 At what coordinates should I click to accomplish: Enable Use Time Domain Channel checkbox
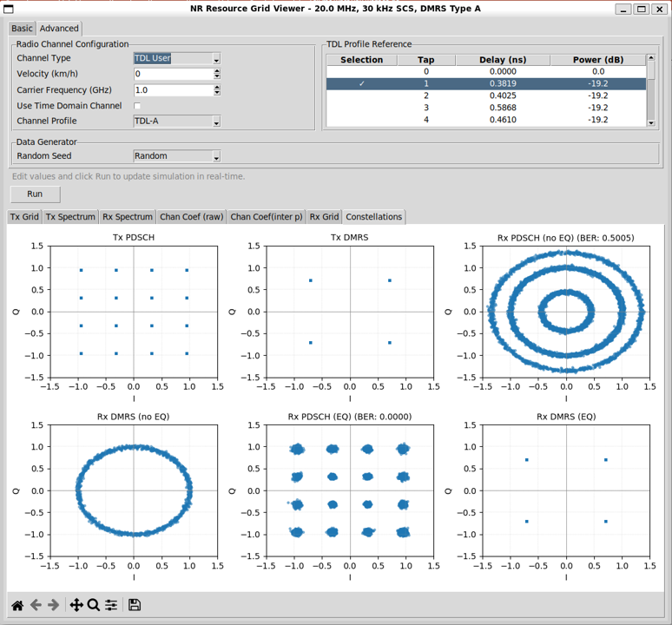[137, 106]
